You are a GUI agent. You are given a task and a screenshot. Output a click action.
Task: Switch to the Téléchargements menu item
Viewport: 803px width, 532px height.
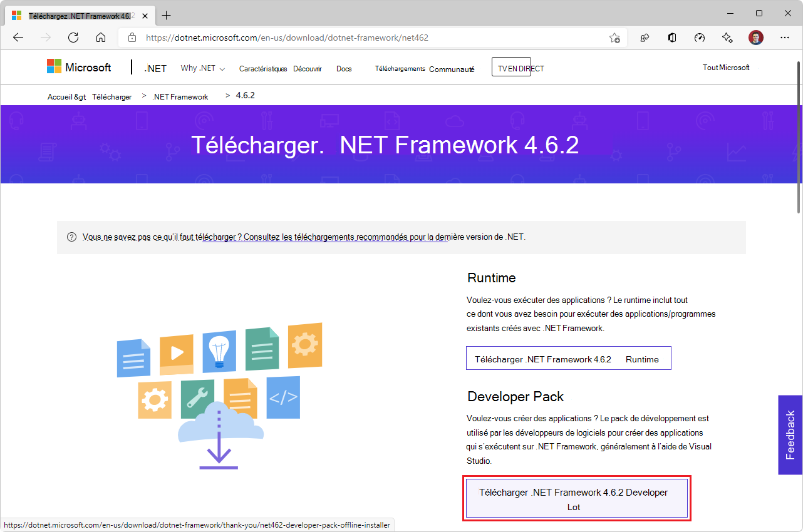pyautogui.click(x=400, y=68)
